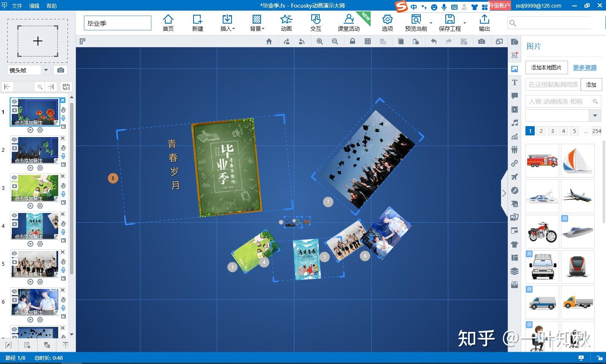Image resolution: width=606 pixels, height=364 pixels.
Task: Click the network image URL paste field
Action: pyautogui.click(x=553, y=84)
